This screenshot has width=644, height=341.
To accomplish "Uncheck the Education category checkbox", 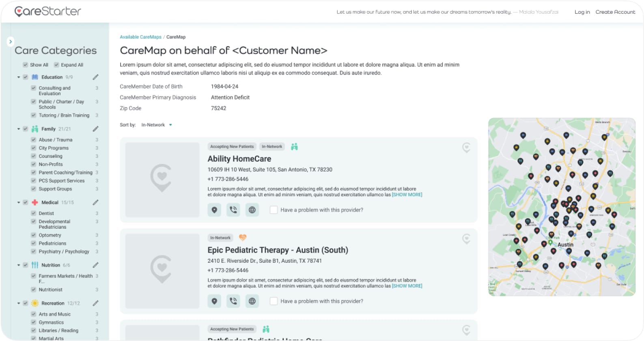I will click(26, 77).
